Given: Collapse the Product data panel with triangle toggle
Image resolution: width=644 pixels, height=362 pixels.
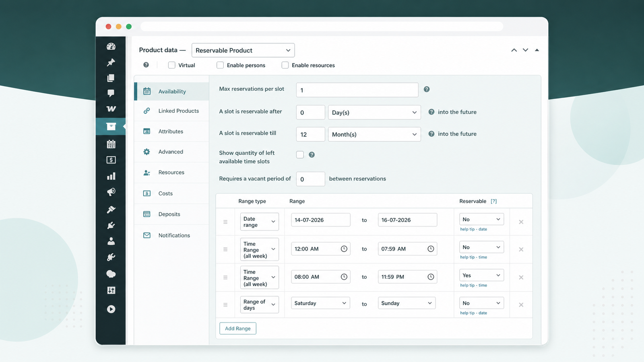Looking at the screenshot, I should (x=537, y=50).
